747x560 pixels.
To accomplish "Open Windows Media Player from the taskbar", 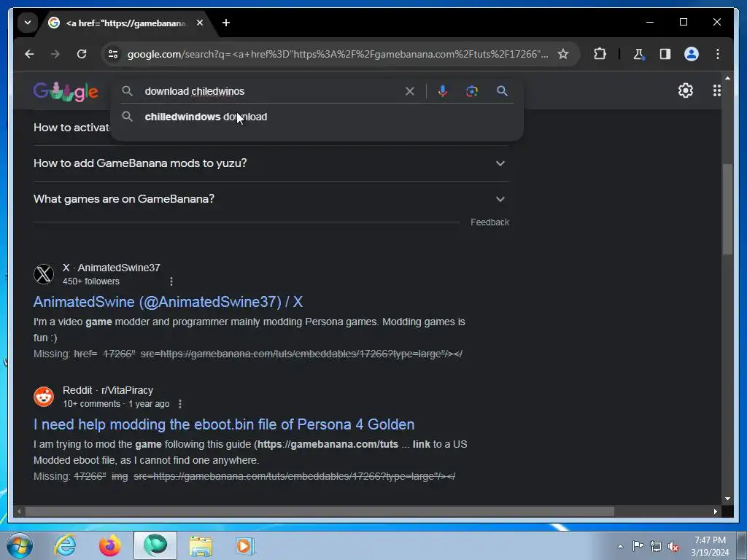I will point(245,545).
